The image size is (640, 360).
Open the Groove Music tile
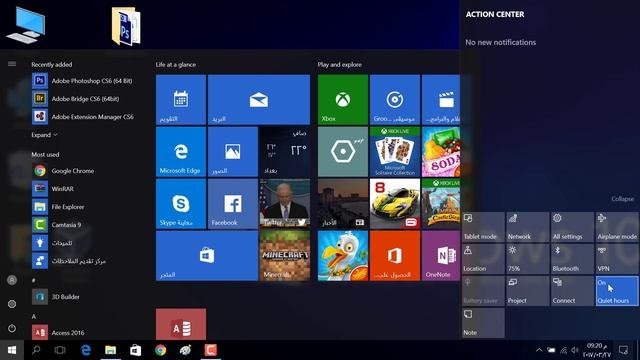coord(395,100)
